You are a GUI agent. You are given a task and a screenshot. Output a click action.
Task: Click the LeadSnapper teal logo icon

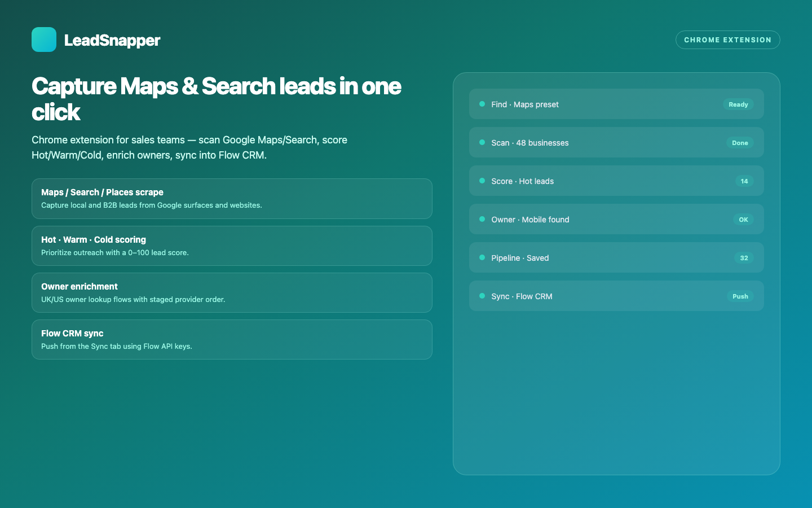(x=44, y=40)
